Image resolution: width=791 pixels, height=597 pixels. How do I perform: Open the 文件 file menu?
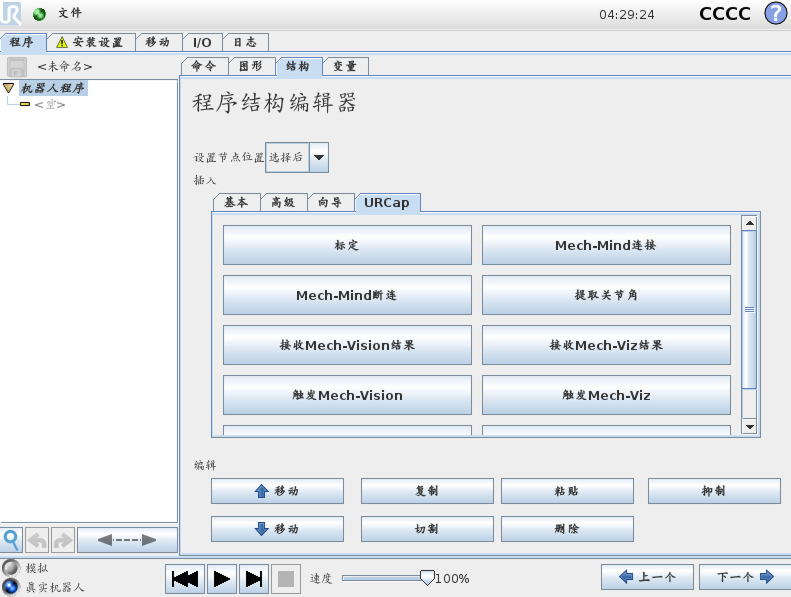[69, 14]
